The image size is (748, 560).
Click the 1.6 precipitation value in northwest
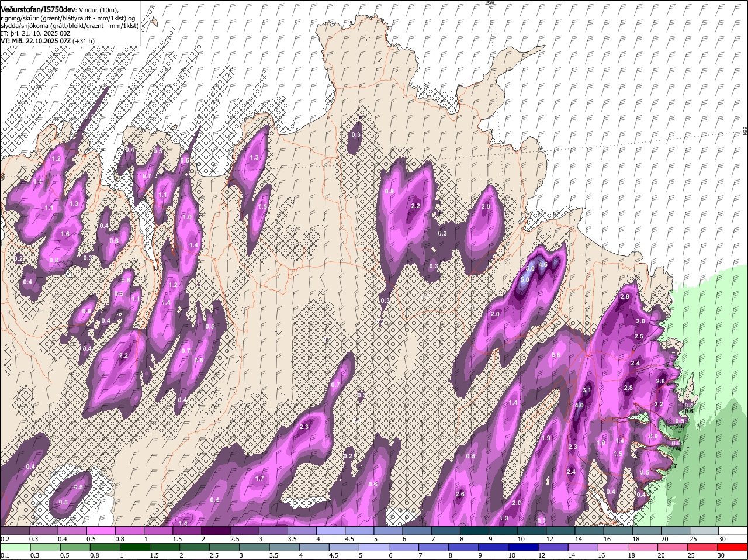[x=65, y=234]
